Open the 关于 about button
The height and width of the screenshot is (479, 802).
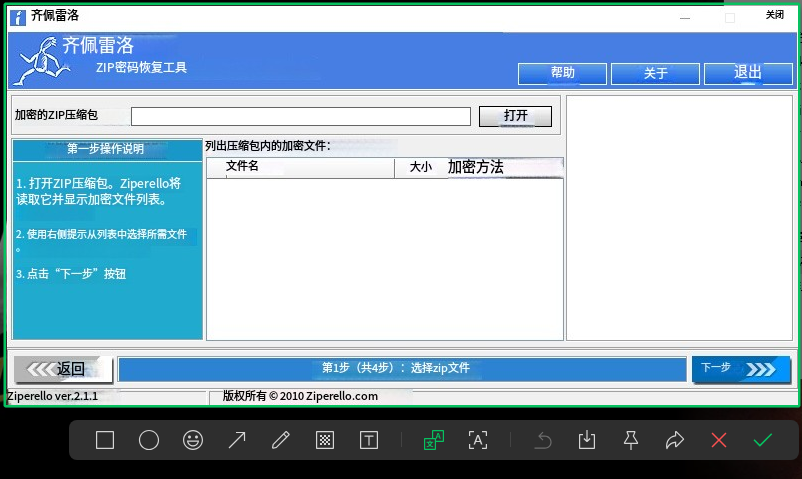pos(655,73)
